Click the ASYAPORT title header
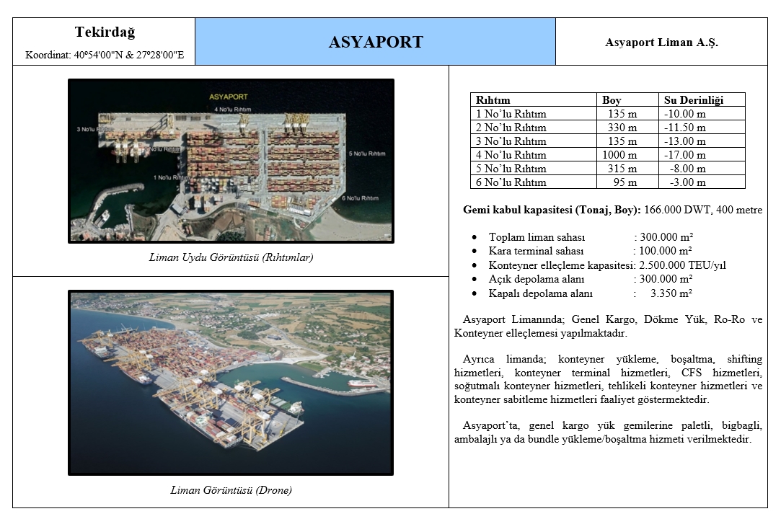781x532 pixels. click(x=376, y=42)
